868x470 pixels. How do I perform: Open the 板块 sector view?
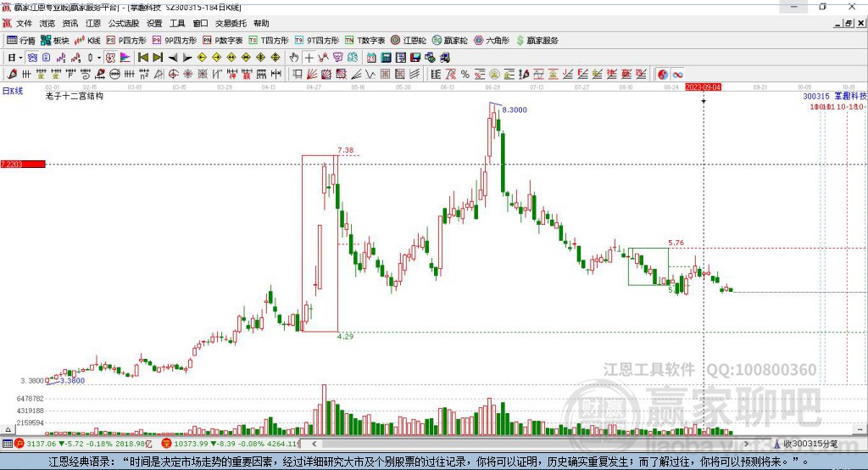point(55,41)
